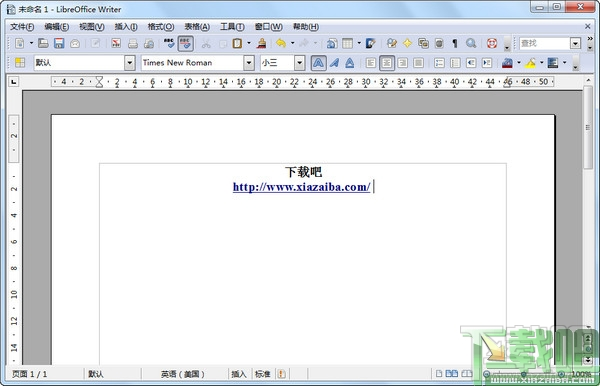Screen dimensions: 600x386
Task: Click the Font Color icon
Action: [x=507, y=63]
